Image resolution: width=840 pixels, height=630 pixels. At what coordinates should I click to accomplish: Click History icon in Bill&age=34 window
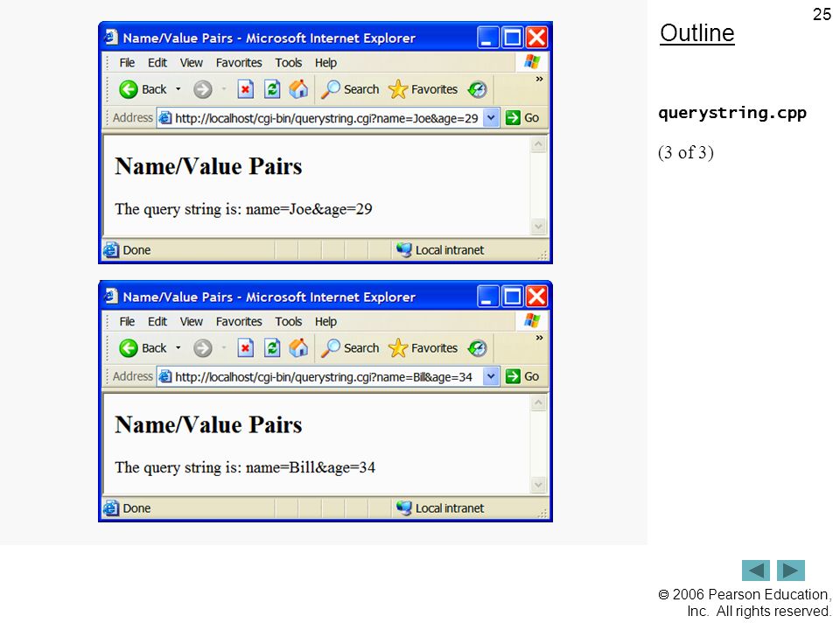(x=477, y=348)
